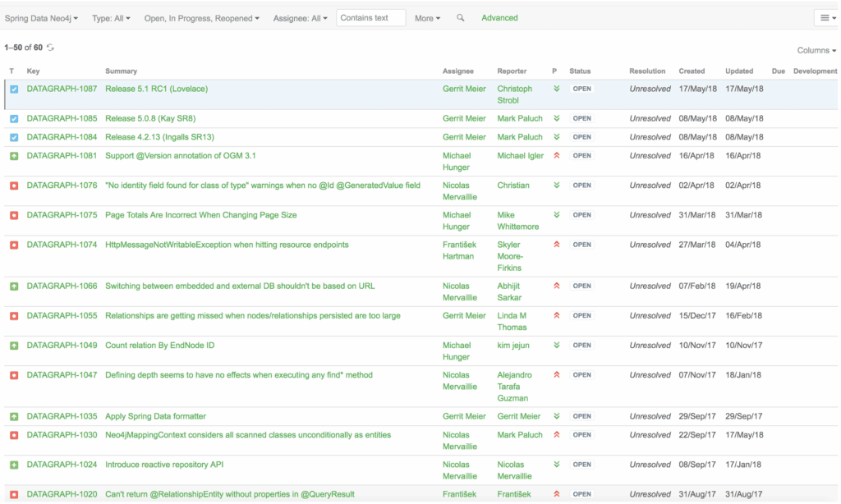The width and height of the screenshot is (841, 504).
Task: Click bug type icon for DATAGRAPH-1075
Action: click(x=14, y=215)
